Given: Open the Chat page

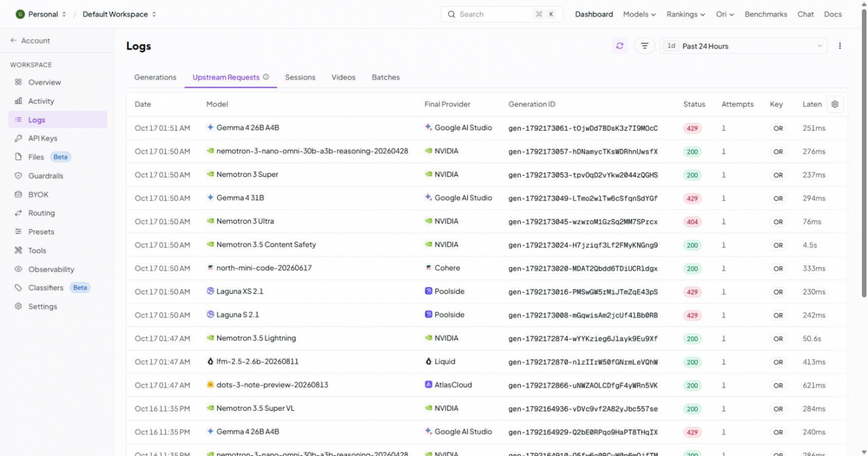Looking at the screenshot, I should (x=805, y=14).
